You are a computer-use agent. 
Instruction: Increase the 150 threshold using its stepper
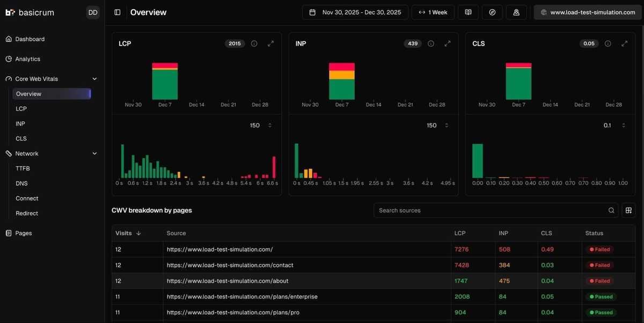[269, 123]
